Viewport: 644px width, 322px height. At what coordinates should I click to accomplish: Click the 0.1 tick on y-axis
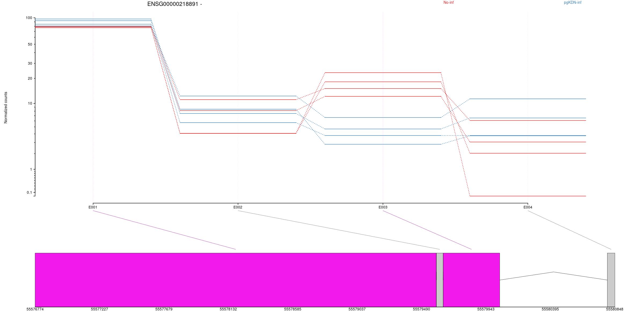click(29, 192)
